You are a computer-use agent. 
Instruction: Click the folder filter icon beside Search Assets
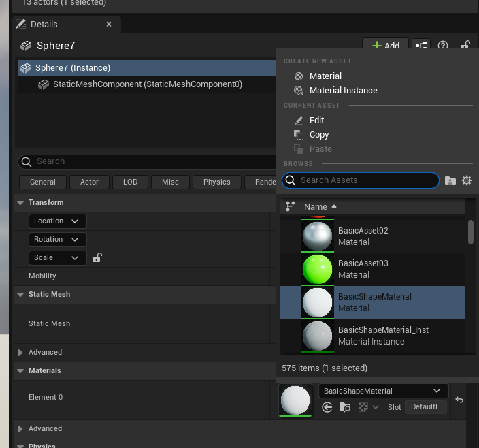[450, 180]
